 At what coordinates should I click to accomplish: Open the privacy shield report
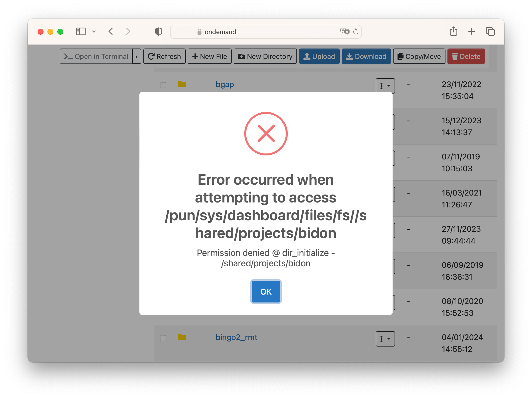coord(158,31)
